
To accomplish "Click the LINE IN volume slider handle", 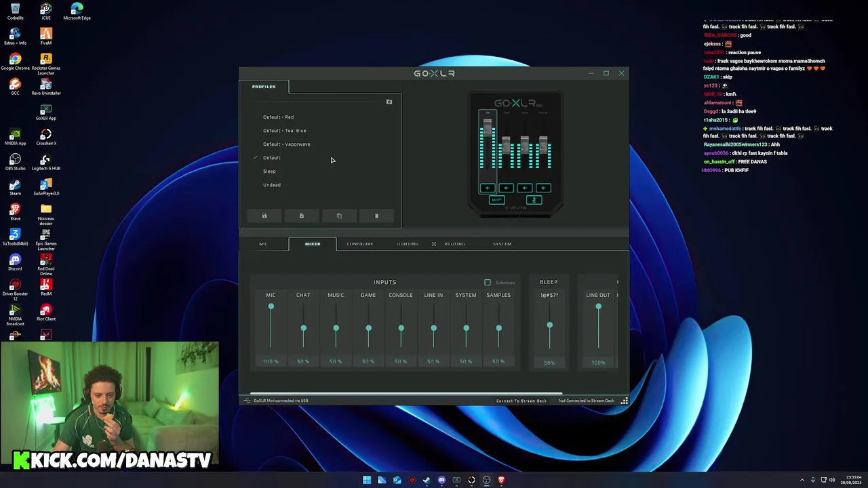I will (x=433, y=328).
